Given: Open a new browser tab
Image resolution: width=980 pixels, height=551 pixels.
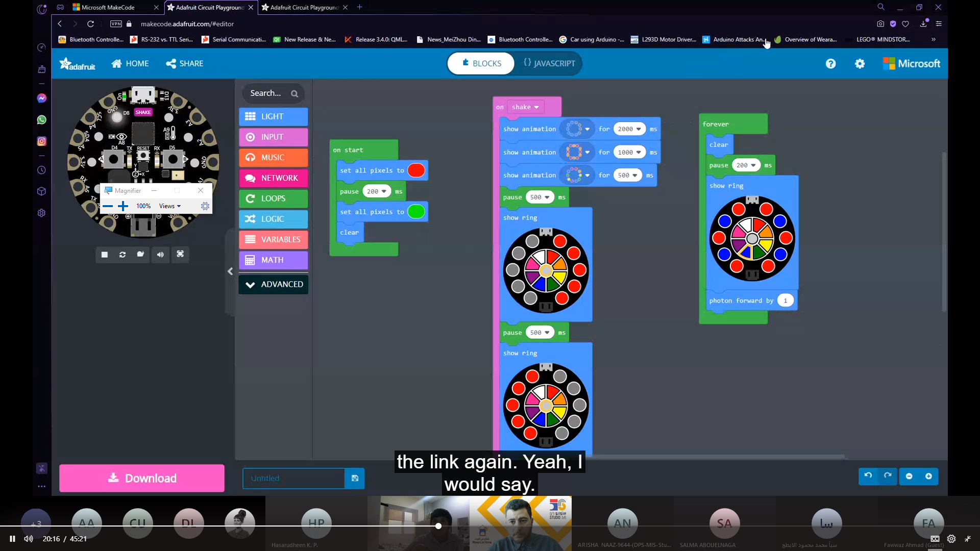Looking at the screenshot, I should pos(360,7).
